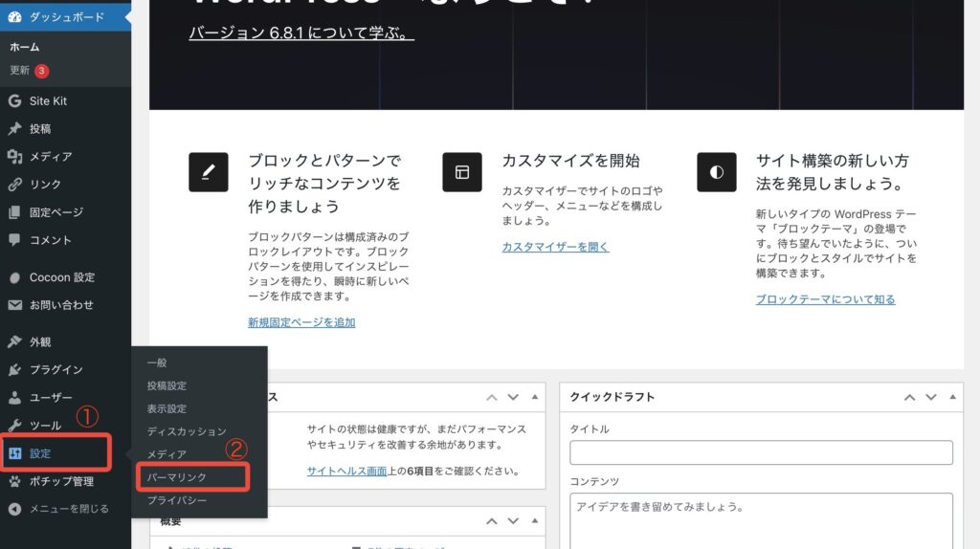Click the layout icon for カスタマイズを開始
The height and width of the screenshot is (549, 980).
click(462, 172)
